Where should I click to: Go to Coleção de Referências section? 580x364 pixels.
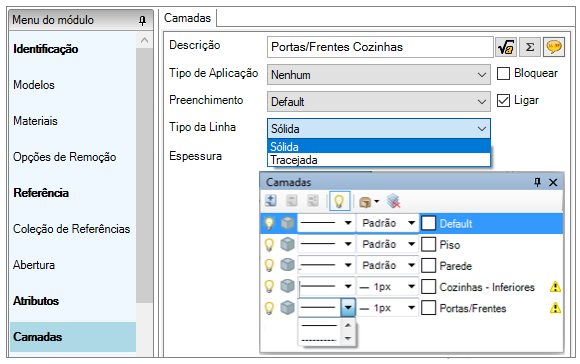coord(71,229)
